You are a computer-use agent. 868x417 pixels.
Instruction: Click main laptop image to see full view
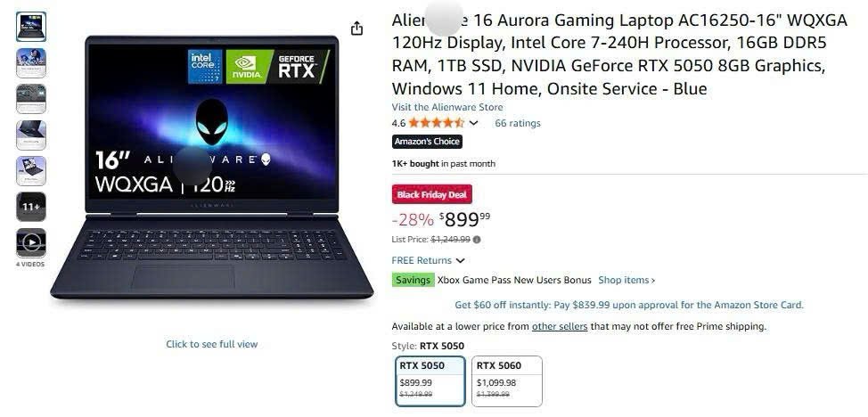(212, 166)
